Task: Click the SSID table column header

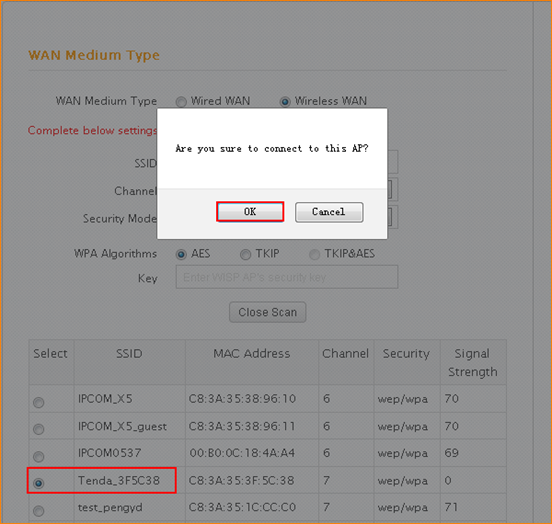Action: 129,353
